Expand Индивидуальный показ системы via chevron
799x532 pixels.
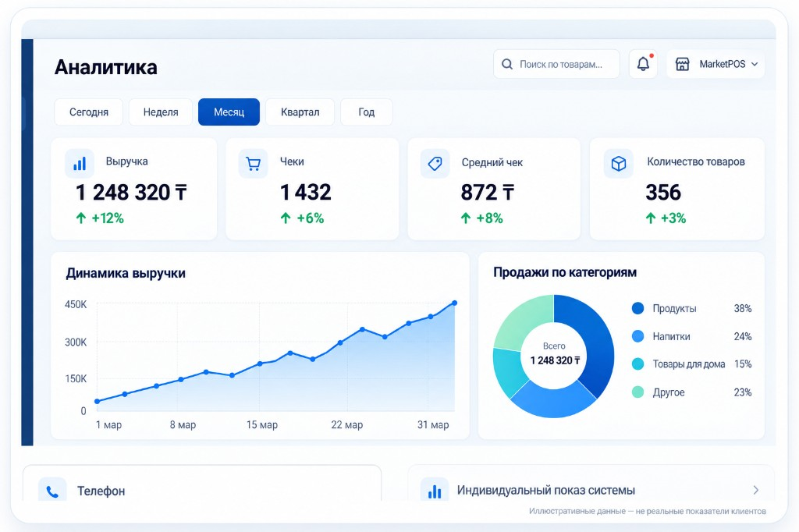(x=755, y=490)
